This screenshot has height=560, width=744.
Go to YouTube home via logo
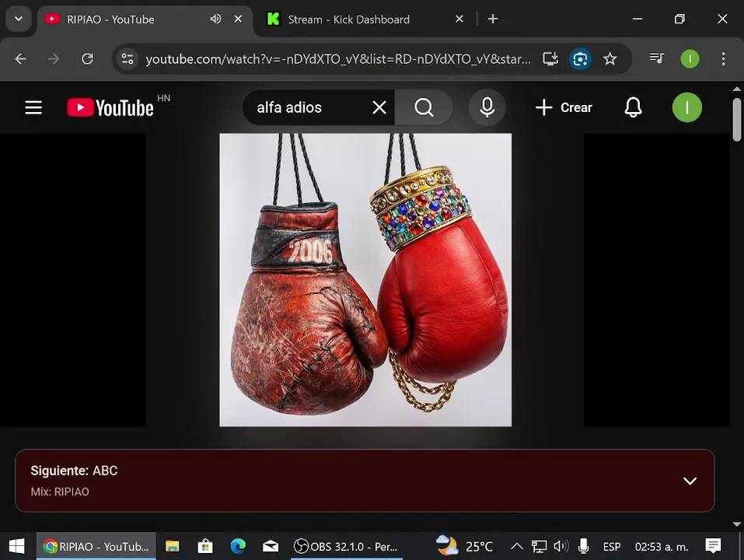(110, 108)
